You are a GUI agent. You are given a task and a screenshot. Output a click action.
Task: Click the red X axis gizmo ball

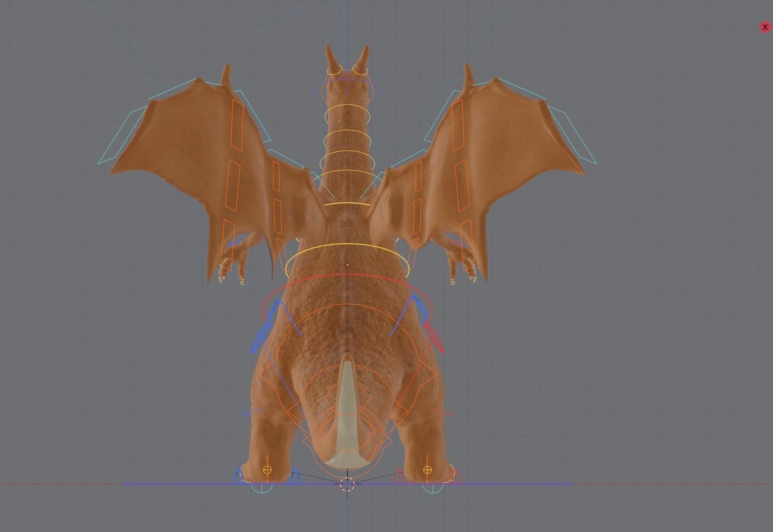pyautogui.click(x=765, y=27)
